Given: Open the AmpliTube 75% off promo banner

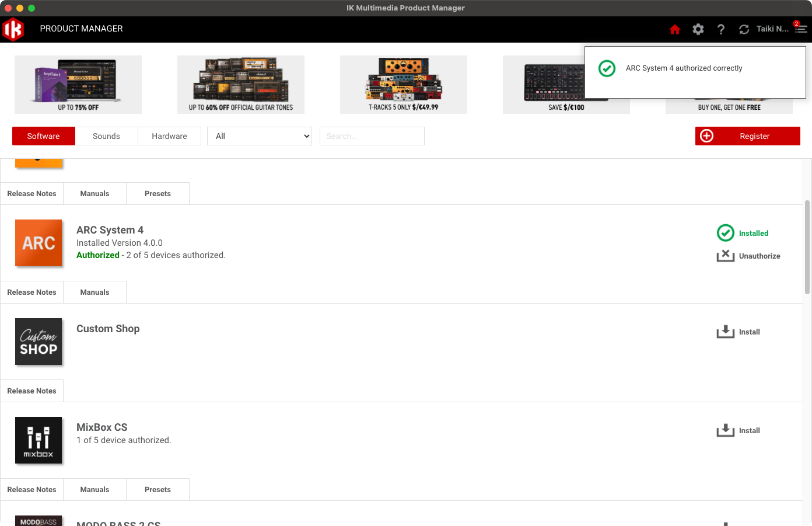Looking at the screenshot, I should (78, 85).
